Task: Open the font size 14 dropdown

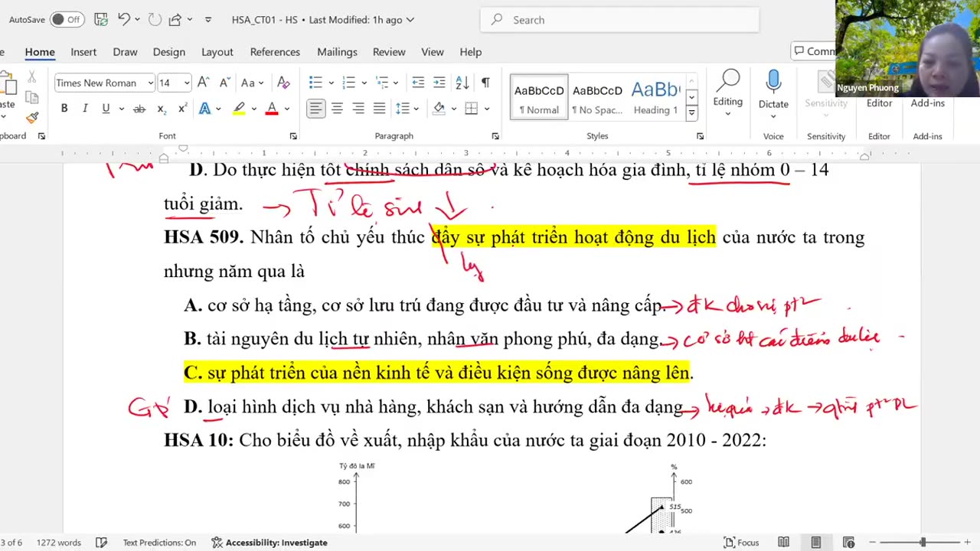Action: (x=186, y=83)
